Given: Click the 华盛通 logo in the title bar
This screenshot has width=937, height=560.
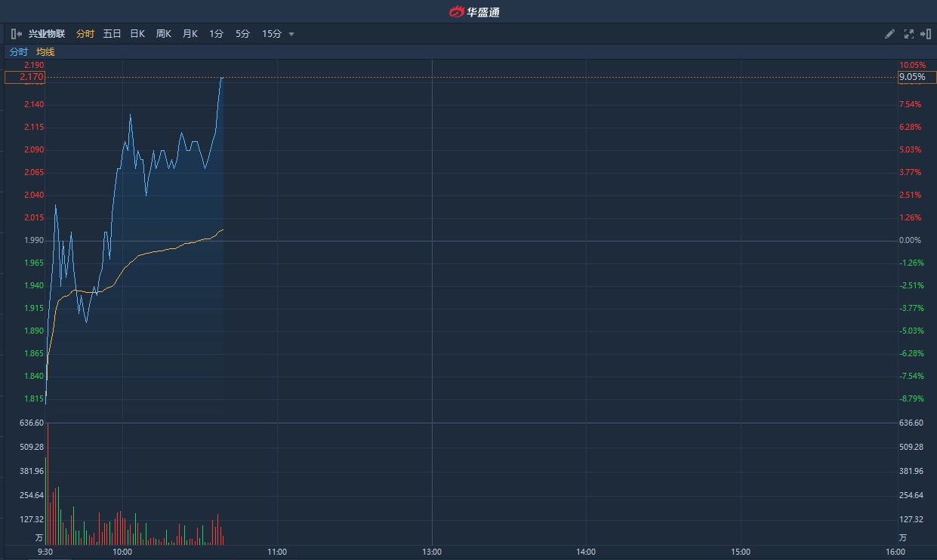Looking at the screenshot, I should pos(475,11).
